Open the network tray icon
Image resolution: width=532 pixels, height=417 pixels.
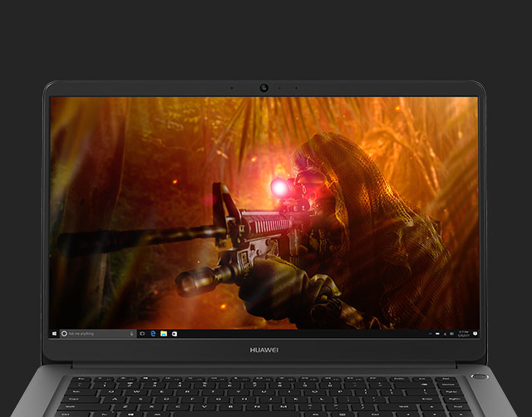coord(446,334)
